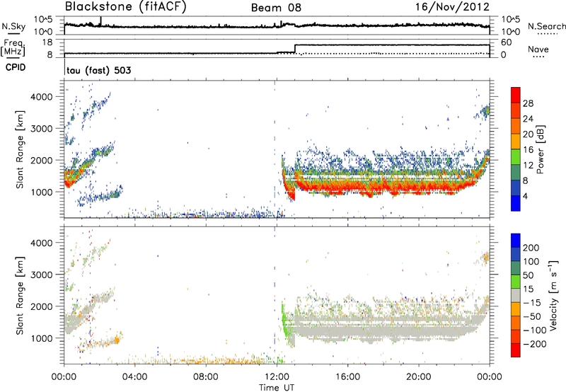Click the "04:00" time tick label
The height and width of the screenshot is (392, 566).
click(134, 377)
